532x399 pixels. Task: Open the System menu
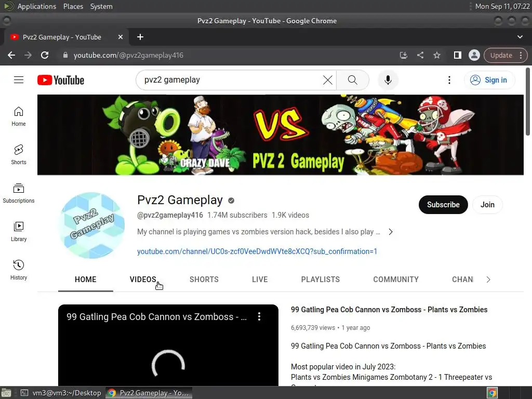pos(101,6)
